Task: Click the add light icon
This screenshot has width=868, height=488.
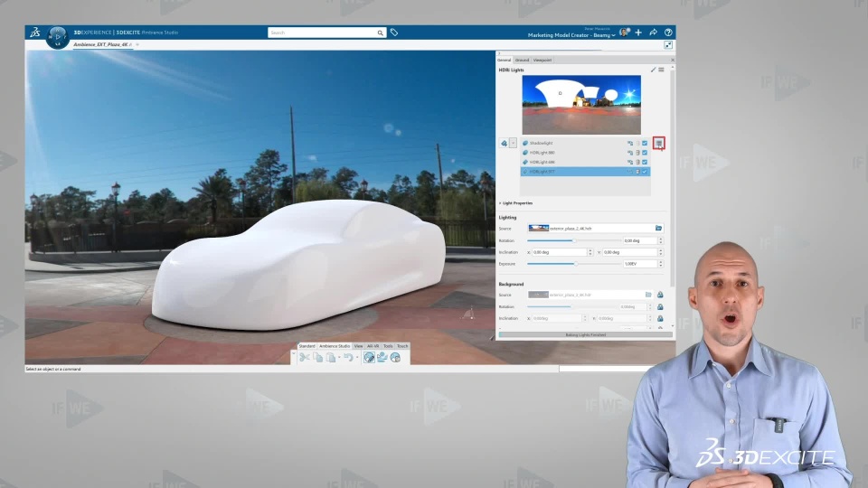Action: click(x=504, y=144)
